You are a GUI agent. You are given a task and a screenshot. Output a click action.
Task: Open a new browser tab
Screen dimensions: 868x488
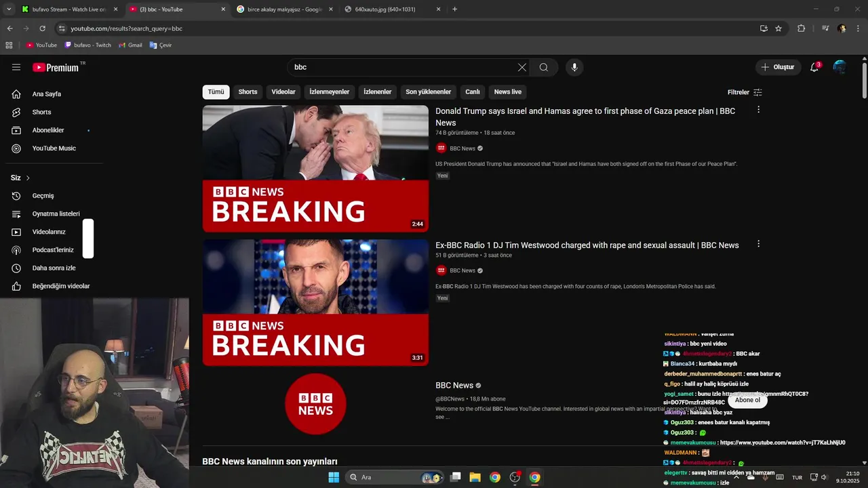pos(454,9)
